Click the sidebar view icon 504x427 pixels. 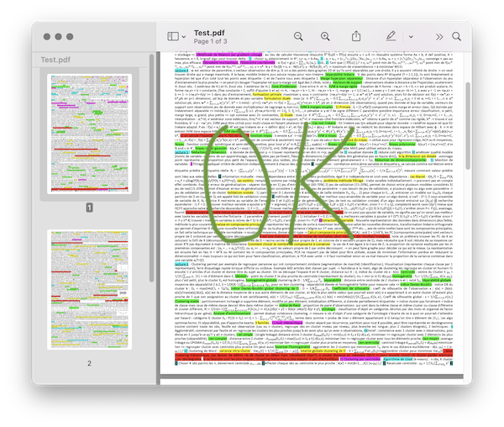173,36
